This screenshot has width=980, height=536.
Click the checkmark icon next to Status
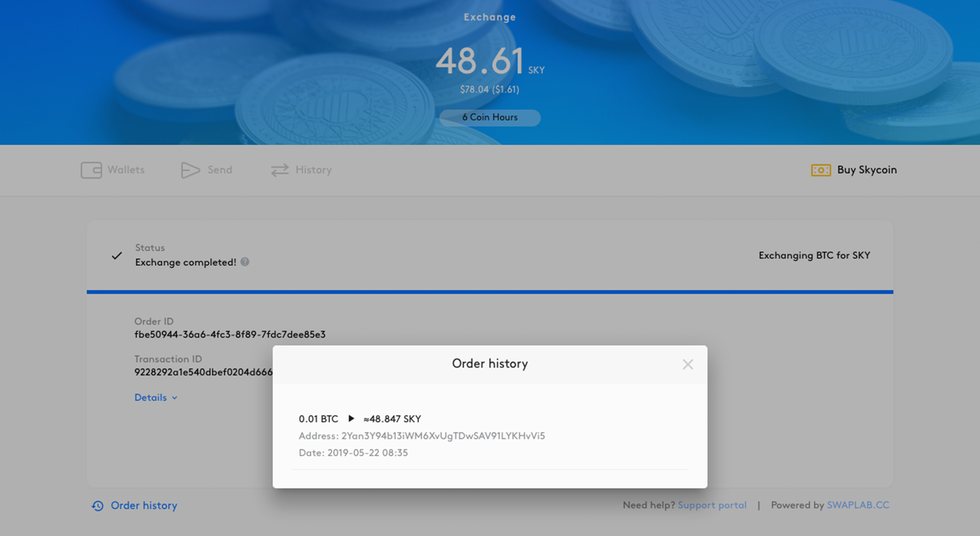[x=116, y=255]
